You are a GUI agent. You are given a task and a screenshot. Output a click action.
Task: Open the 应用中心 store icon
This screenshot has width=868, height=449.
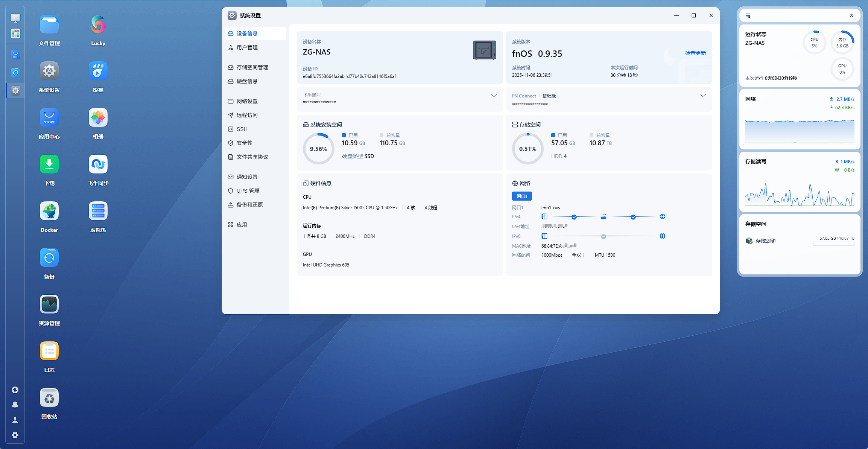(49, 118)
